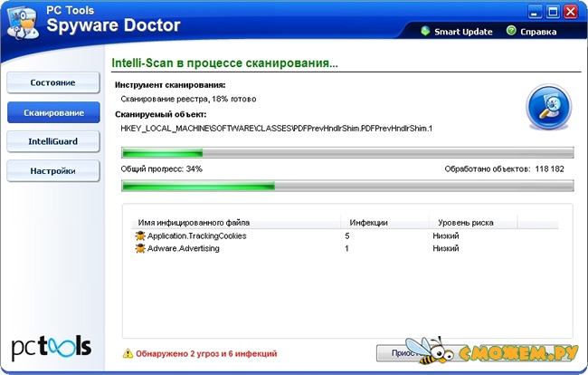The width and height of the screenshot is (588, 375).
Task: Click the Smart Update link
Action: point(463,32)
